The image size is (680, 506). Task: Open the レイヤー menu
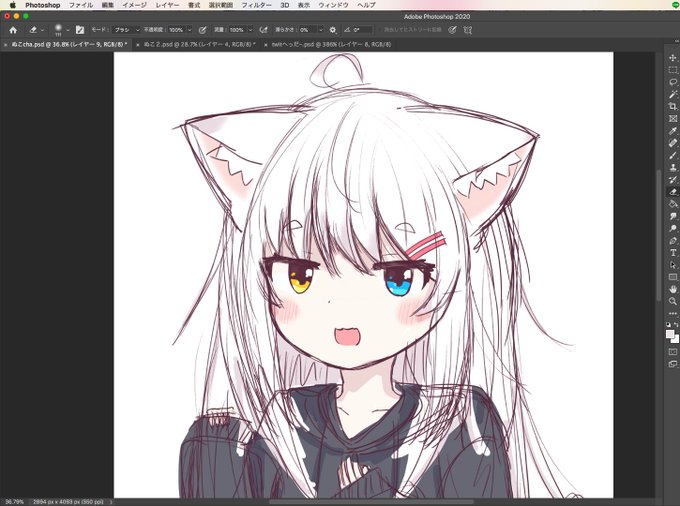[x=167, y=5]
